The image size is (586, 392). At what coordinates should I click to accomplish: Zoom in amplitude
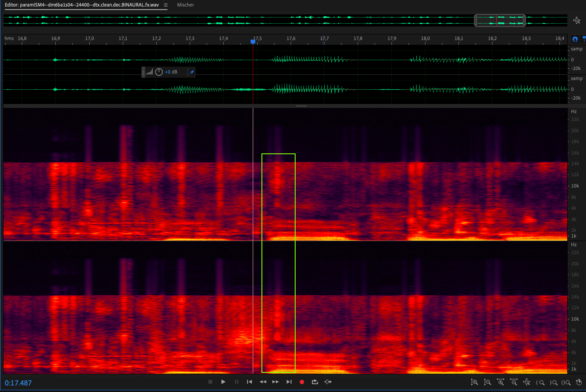[474, 382]
